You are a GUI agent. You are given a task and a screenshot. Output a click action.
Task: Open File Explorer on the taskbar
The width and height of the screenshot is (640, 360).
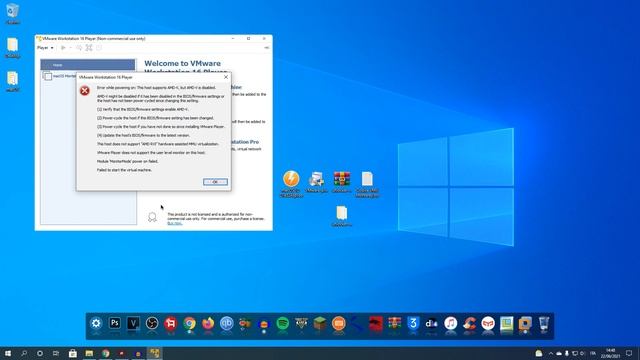click(x=89, y=353)
